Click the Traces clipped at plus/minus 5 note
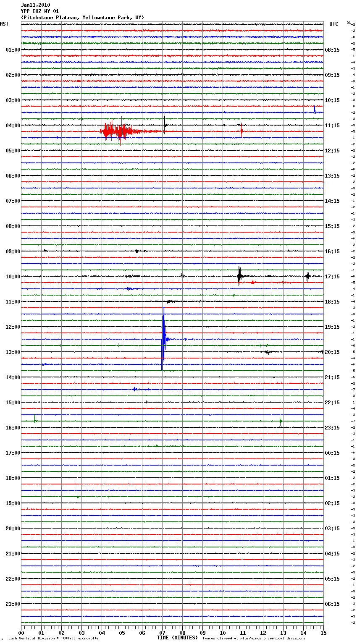 tap(254, 639)
